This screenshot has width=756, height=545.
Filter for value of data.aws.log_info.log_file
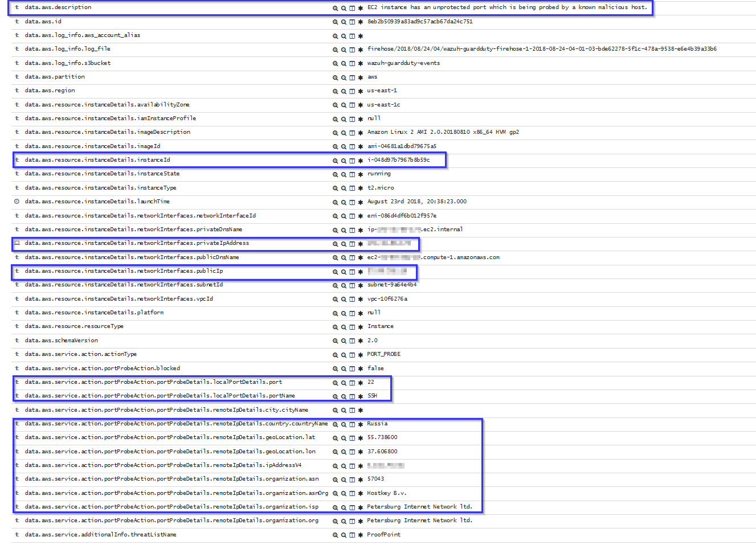tap(335, 50)
